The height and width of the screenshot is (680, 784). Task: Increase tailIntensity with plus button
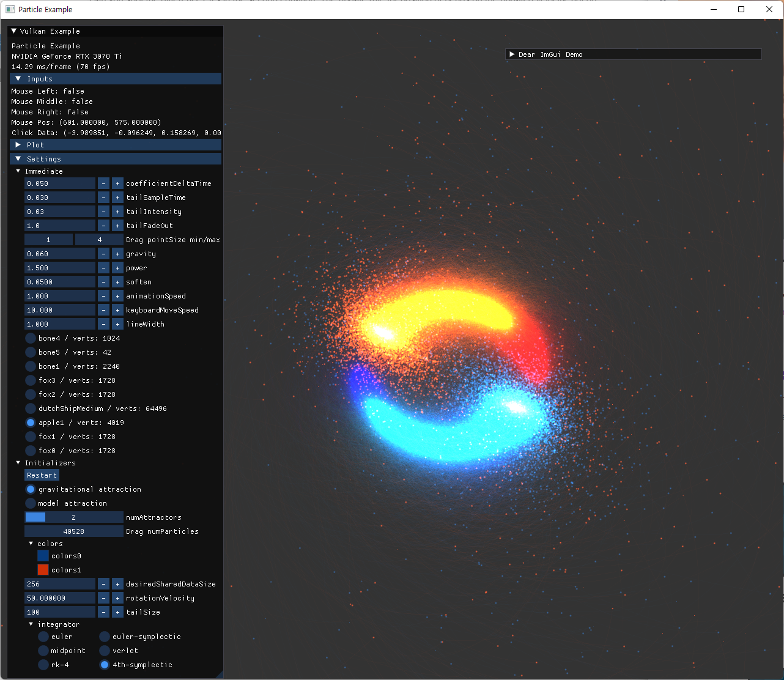click(x=117, y=212)
